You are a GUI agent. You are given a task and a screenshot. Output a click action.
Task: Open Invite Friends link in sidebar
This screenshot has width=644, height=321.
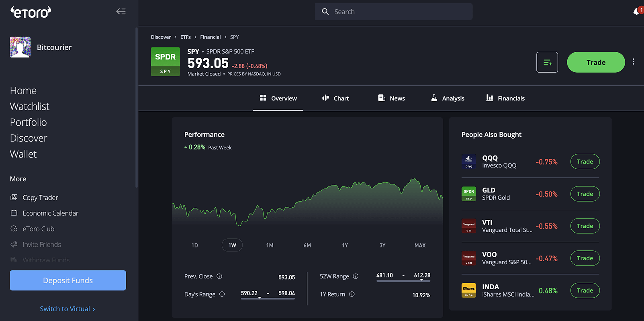42,244
